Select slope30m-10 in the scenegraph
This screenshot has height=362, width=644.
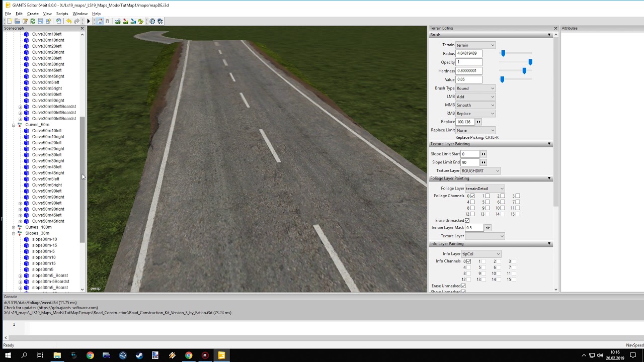click(x=44, y=239)
